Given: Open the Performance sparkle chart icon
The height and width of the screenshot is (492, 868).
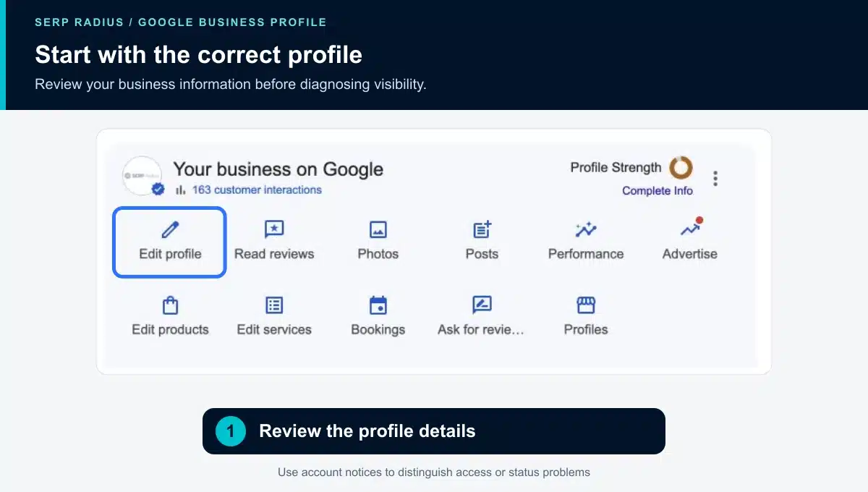Looking at the screenshot, I should [x=586, y=230].
